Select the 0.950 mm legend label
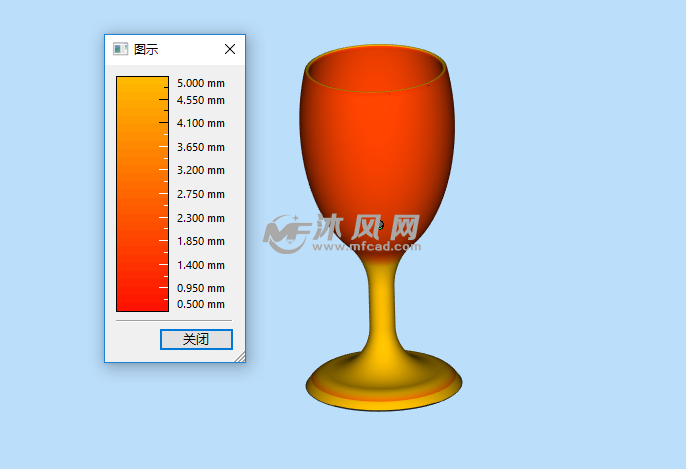686x469 pixels. [x=200, y=288]
